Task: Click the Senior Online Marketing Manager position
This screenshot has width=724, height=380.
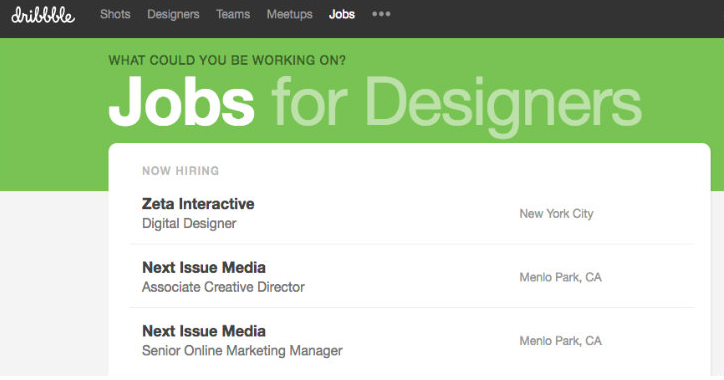Action: coord(242,351)
